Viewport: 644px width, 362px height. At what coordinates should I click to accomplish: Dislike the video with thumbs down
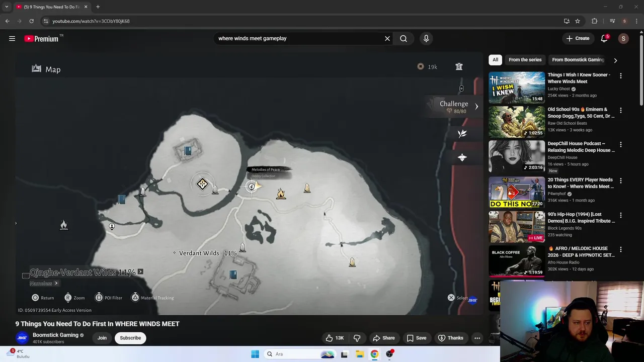[357, 338]
